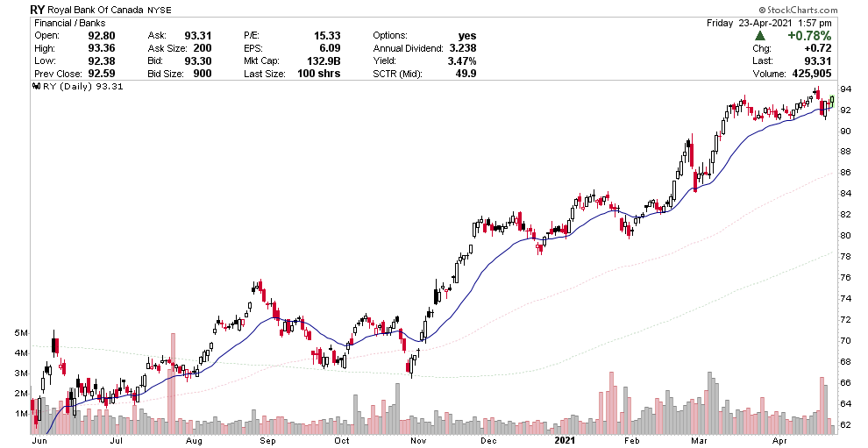
Task: Click the 94 price axis label
Action: pos(846,89)
